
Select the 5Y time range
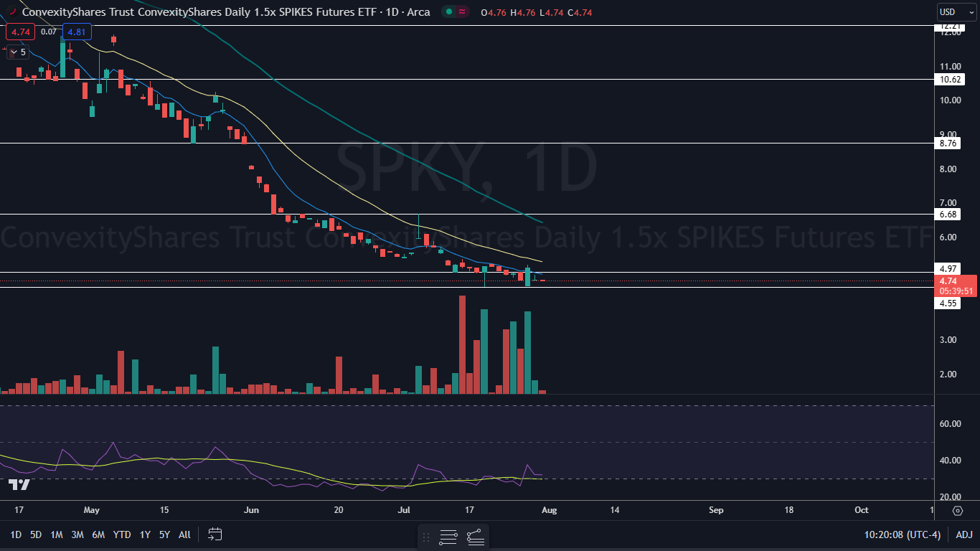(x=164, y=534)
